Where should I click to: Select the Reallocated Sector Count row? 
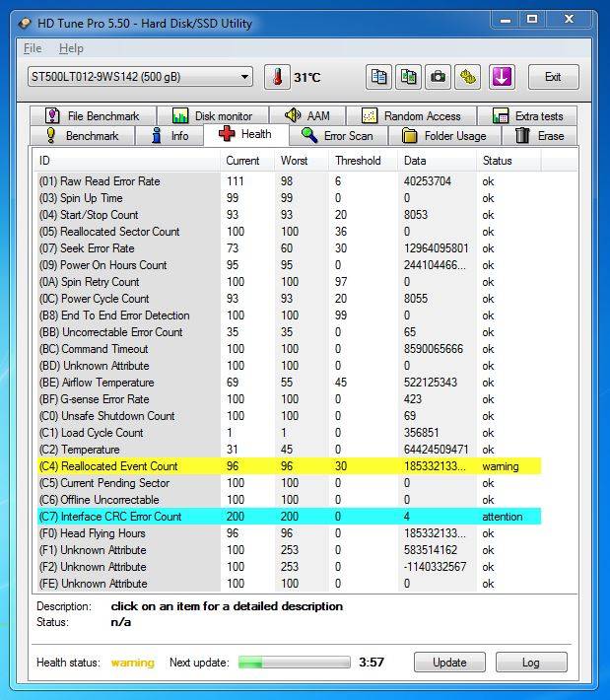(x=289, y=232)
